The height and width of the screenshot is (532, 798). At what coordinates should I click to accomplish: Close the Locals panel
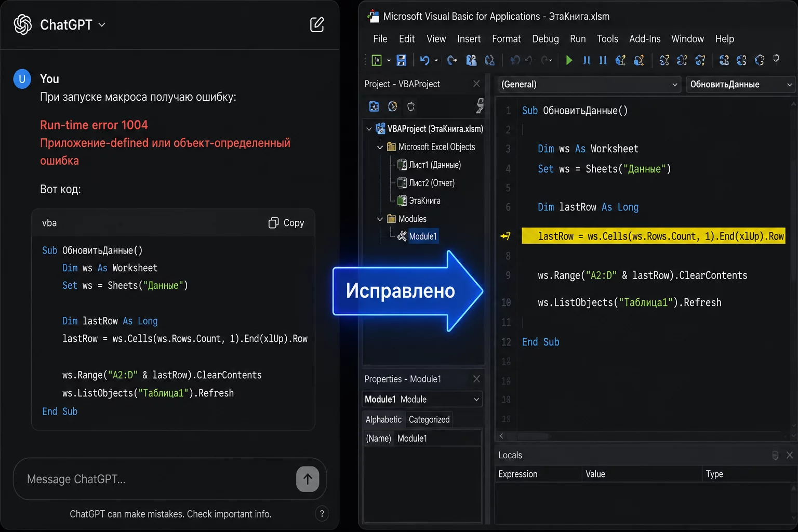tap(790, 455)
